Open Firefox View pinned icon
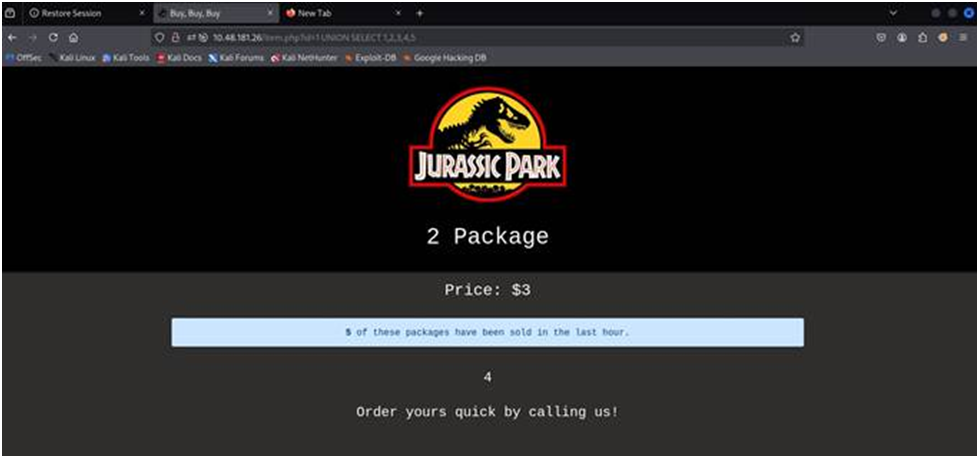This screenshot has width=979, height=458. coord(10,12)
